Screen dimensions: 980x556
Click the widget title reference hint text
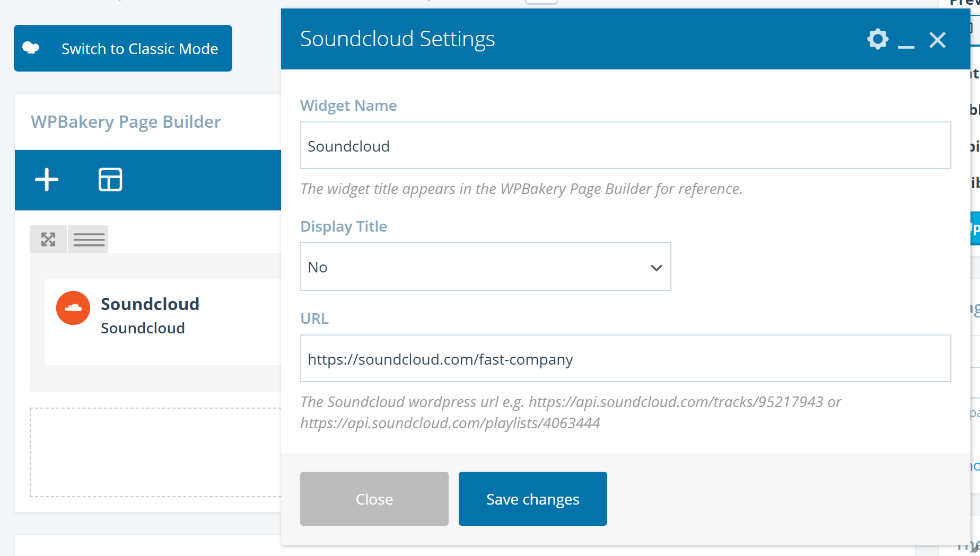pyautogui.click(x=521, y=189)
